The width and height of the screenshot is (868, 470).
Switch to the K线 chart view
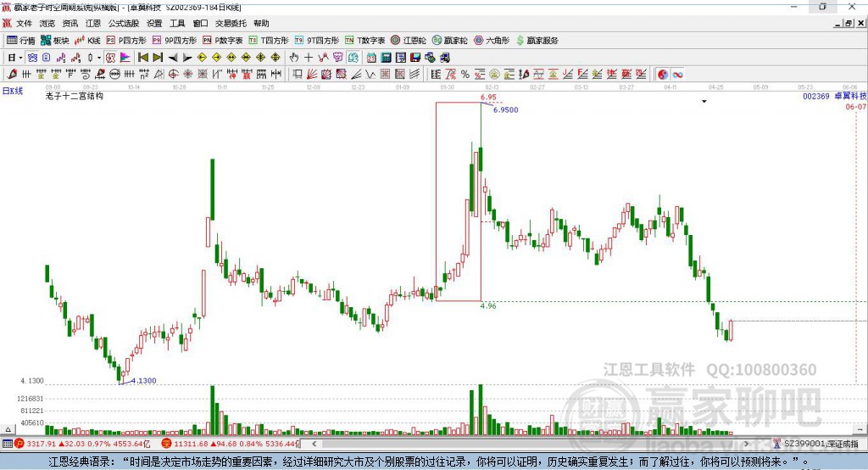(87, 41)
